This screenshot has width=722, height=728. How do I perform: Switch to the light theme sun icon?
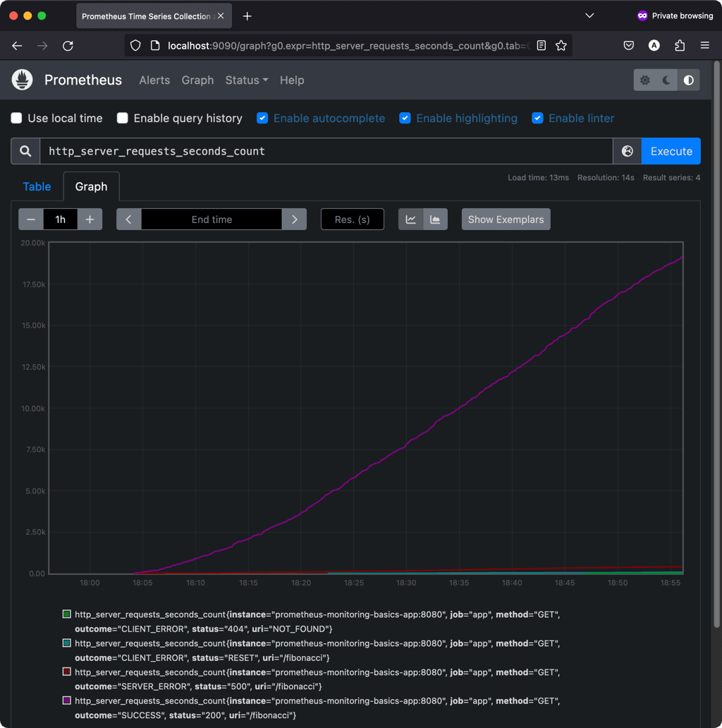coord(644,80)
